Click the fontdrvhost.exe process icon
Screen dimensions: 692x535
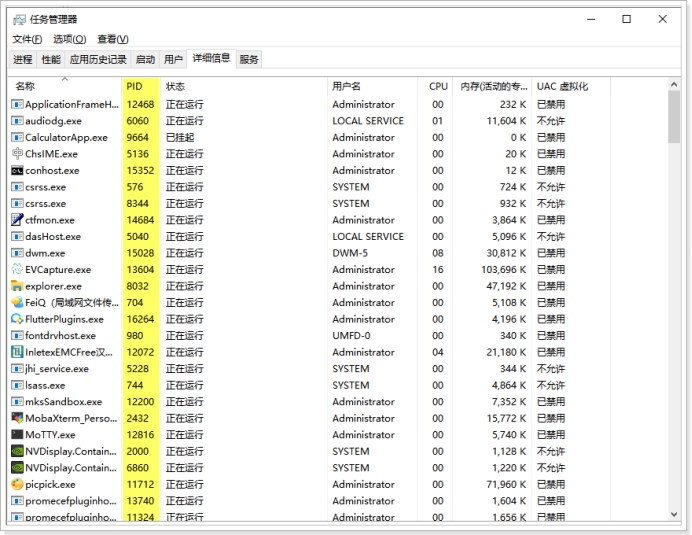click(x=17, y=336)
